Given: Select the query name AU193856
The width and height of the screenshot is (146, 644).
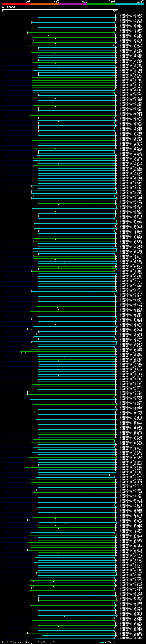Looking at the screenshot, I should pos(8,8).
